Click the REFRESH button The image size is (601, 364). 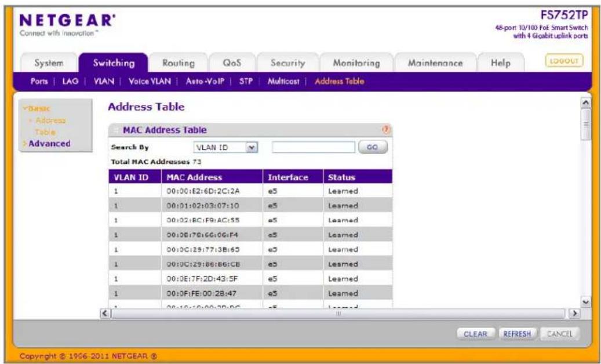pyautogui.click(x=517, y=334)
